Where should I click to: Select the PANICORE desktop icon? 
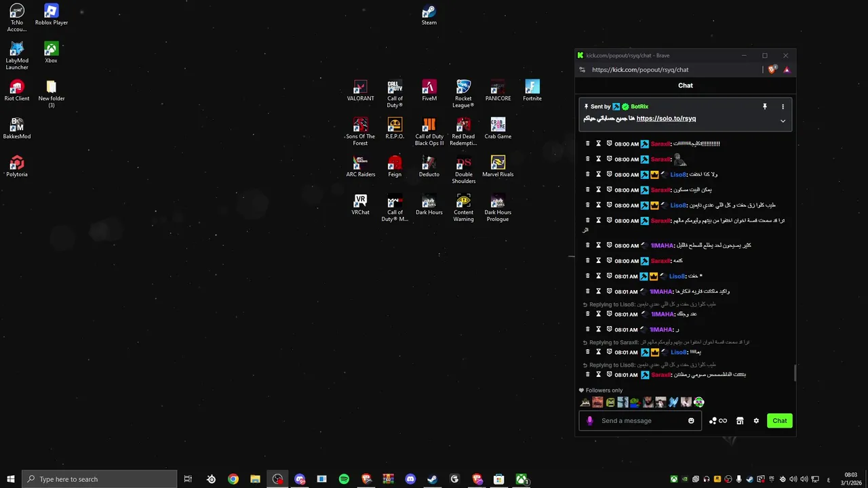[498, 91]
